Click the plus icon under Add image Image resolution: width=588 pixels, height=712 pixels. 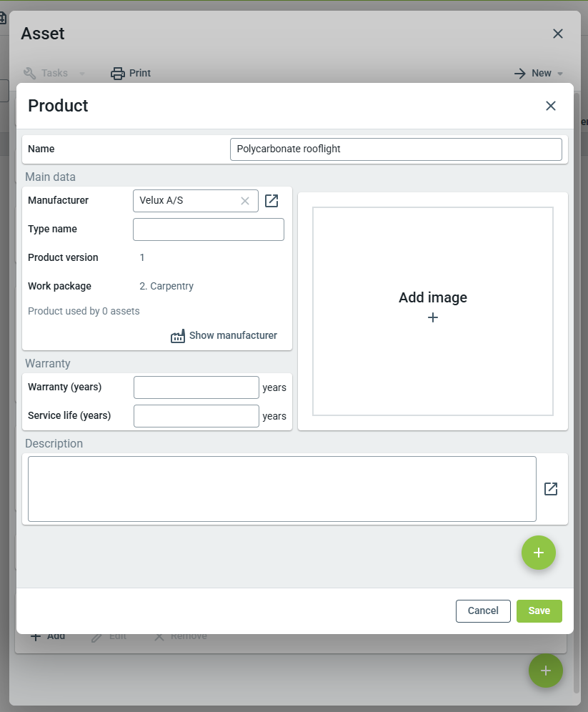tap(433, 317)
